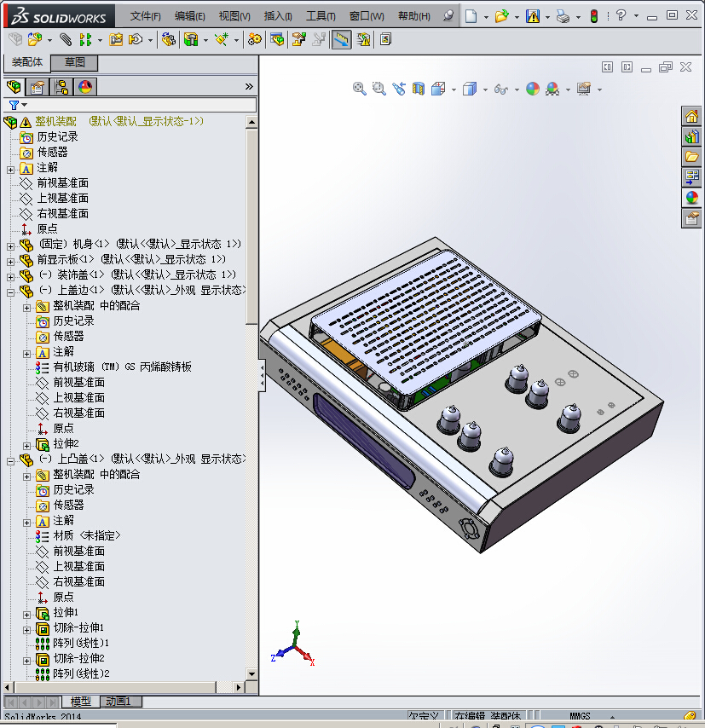Click the Exploded View icon
This screenshot has width=705, height=728.
[298, 40]
